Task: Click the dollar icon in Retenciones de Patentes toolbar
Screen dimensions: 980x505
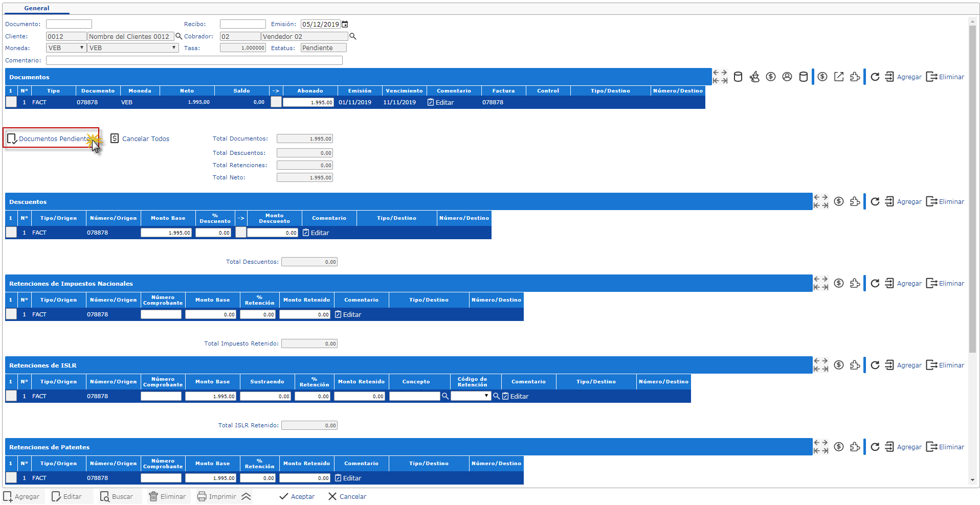Action: pos(839,447)
